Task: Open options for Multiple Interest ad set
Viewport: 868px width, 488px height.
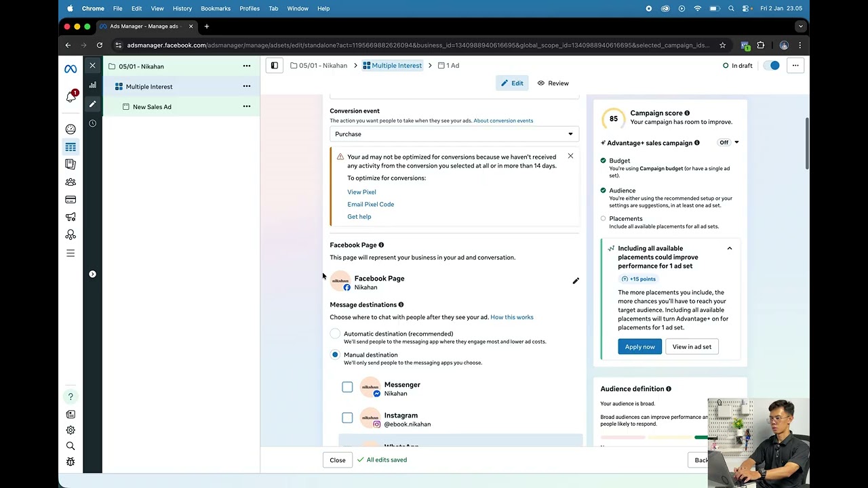Action: [247, 87]
